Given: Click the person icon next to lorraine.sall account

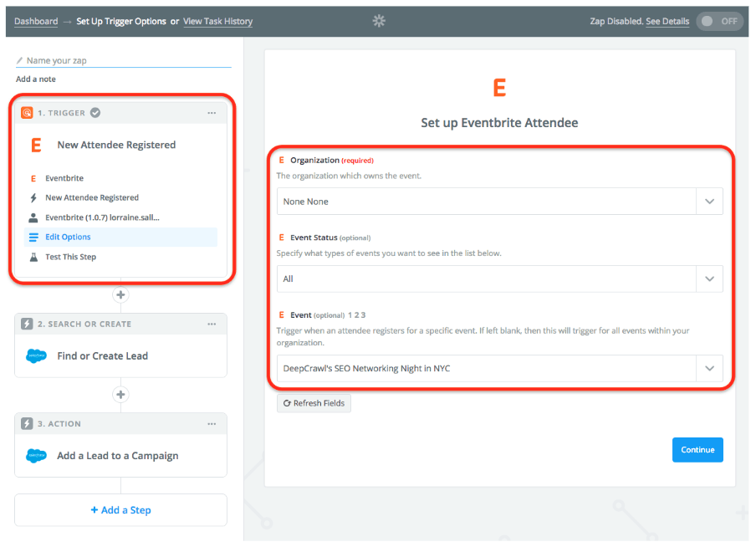Looking at the screenshot, I should click(34, 217).
